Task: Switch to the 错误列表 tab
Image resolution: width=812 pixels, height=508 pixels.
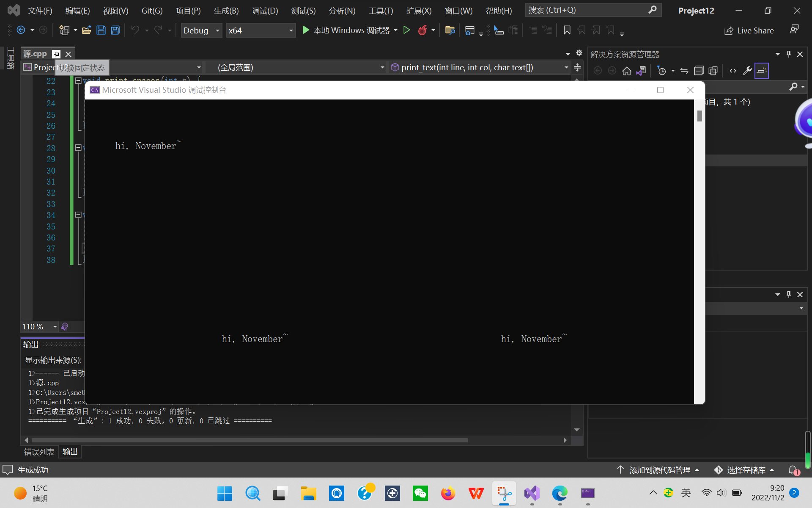Action: coord(39,452)
